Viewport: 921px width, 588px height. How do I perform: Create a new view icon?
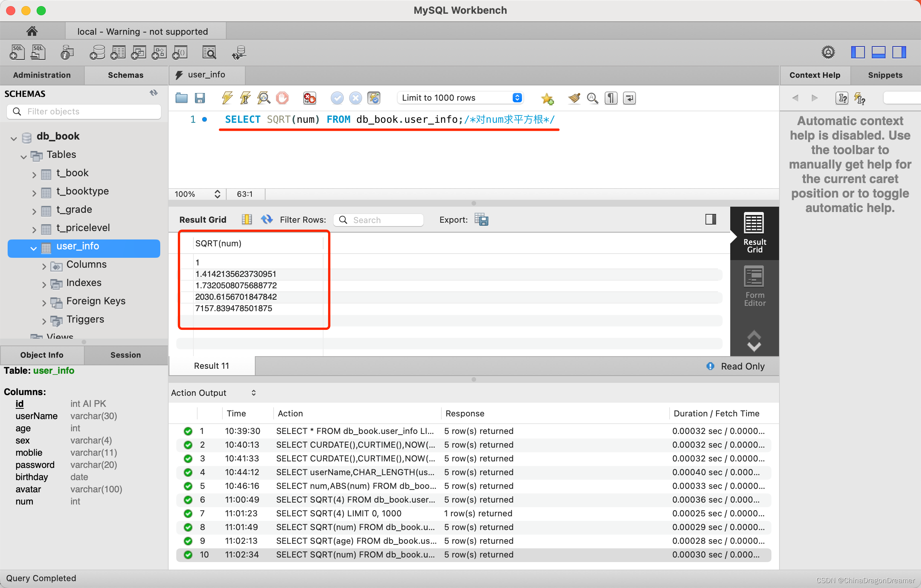pyautogui.click(x=138, y=52)
